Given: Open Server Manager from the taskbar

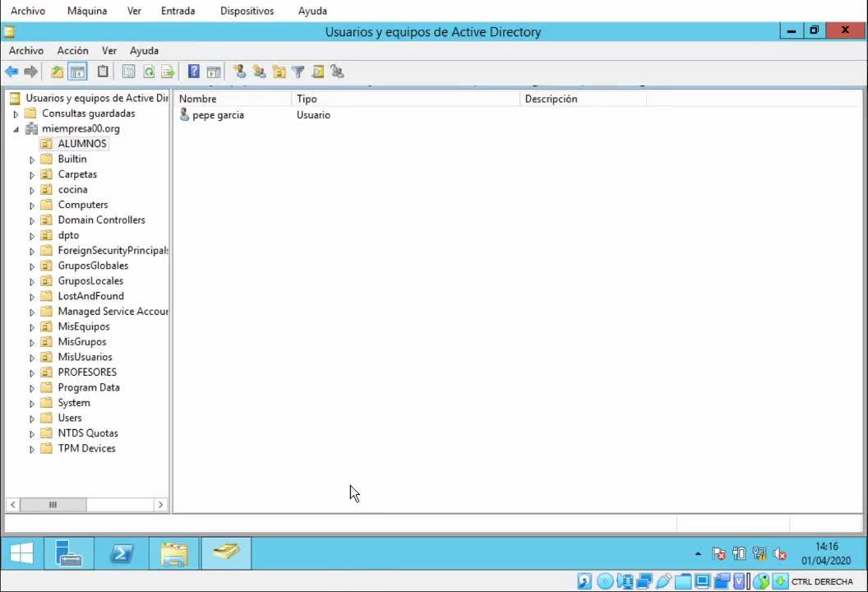Looking at the screenshot, I should [69, 553].
